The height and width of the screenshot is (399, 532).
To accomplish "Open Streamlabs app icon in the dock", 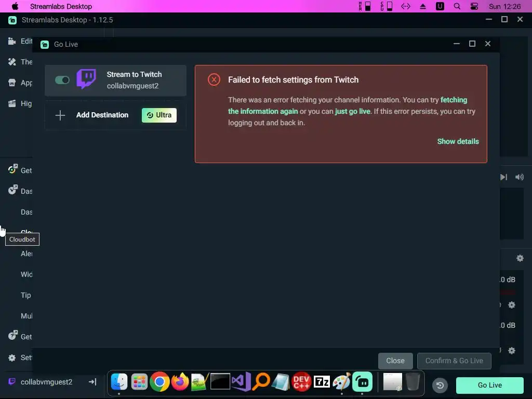I will [x=362, y=382].
